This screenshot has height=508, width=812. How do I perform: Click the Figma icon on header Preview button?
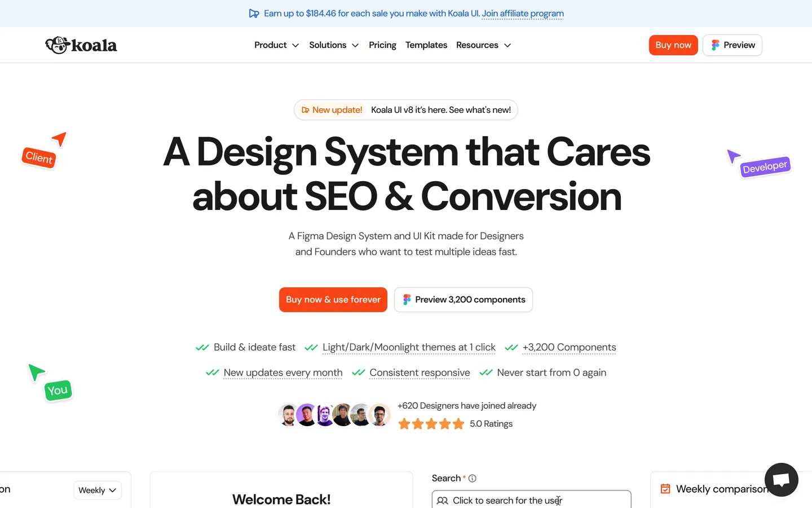(x=715, y=45)
